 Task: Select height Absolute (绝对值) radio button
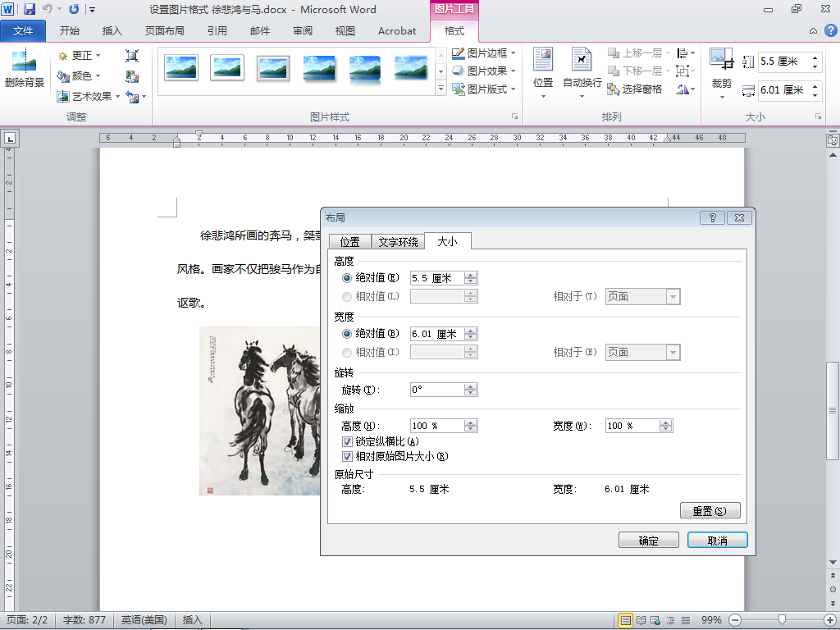pyautogui.click(x=347, y=278)
